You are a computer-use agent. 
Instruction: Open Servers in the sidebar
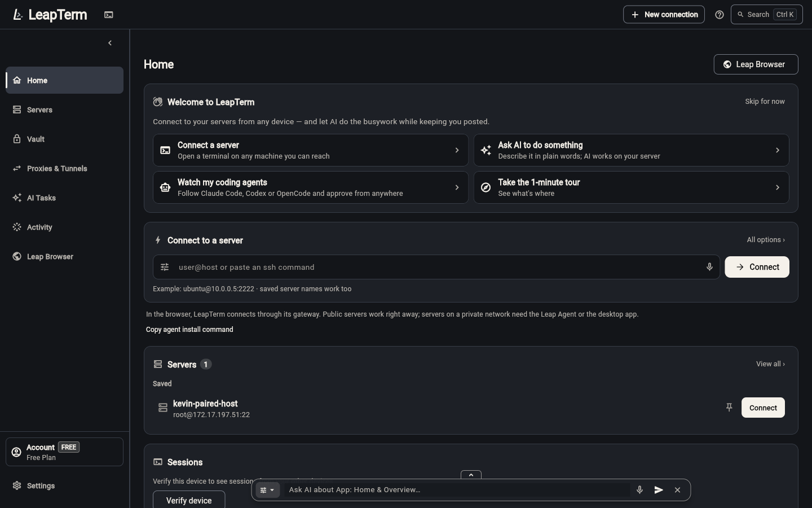[65, 110]
